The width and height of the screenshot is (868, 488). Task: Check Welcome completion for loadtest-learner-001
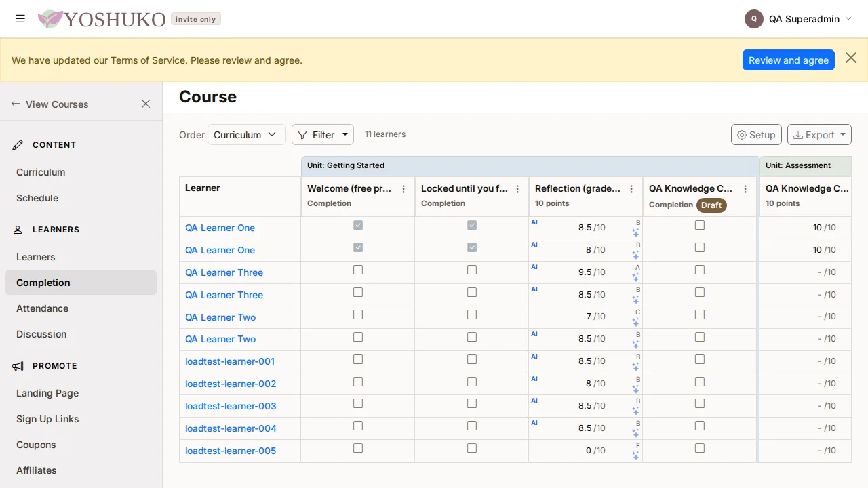(358, 359)
